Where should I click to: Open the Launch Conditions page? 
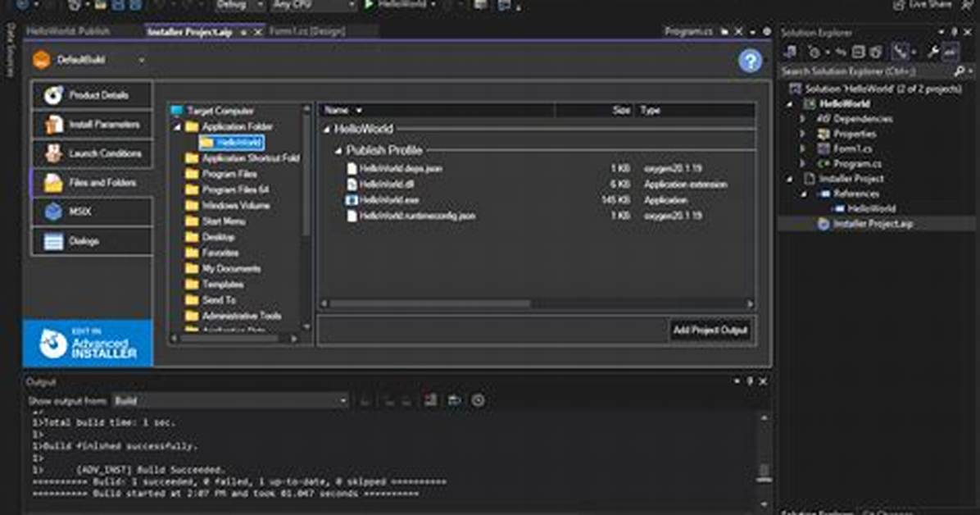92,153
